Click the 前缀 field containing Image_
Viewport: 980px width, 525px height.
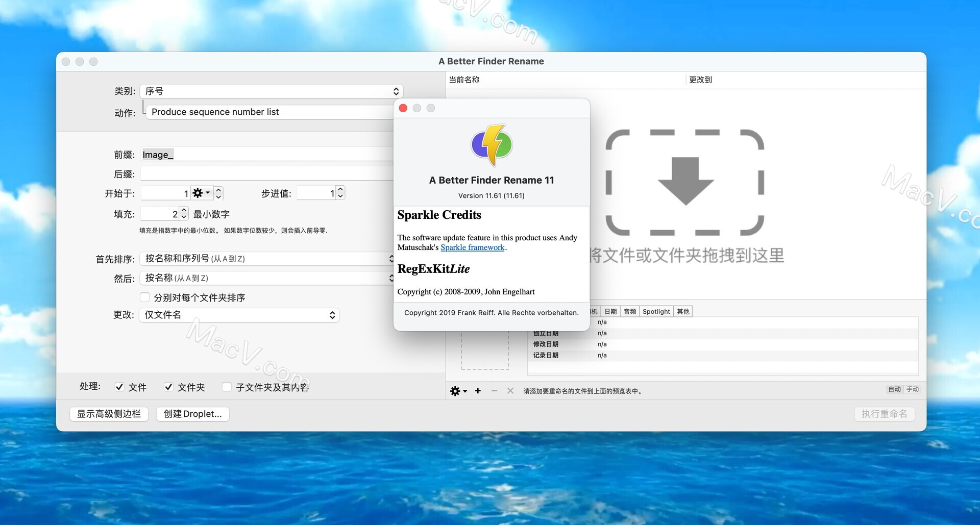tap(267, 155)
